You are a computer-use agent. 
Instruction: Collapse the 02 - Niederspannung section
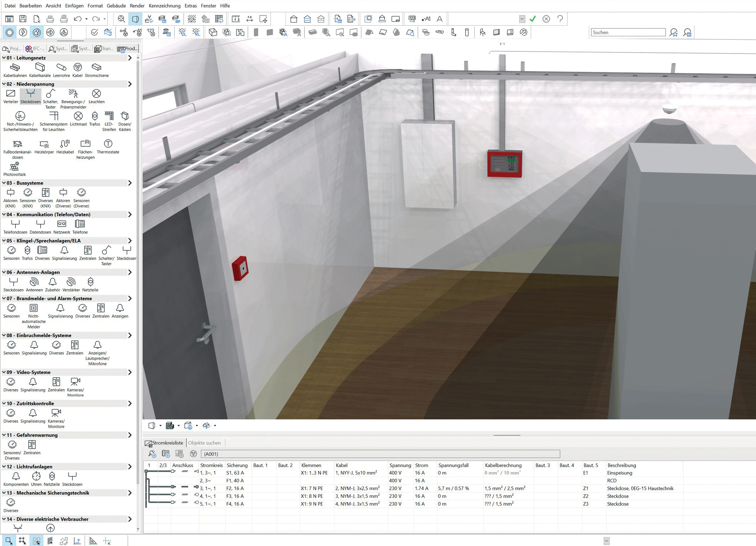[x=4, y=84]
